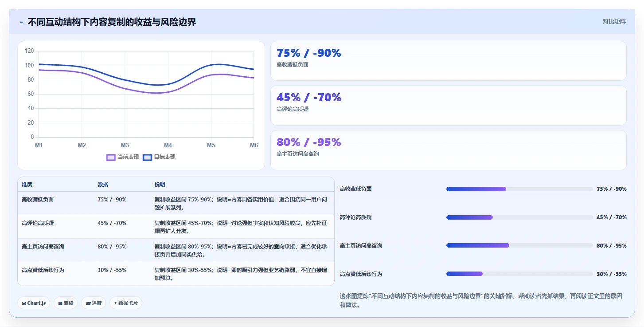Click the 高评论高质疑 progress bar
Screen dimensions: 644x327
point(519,217)
